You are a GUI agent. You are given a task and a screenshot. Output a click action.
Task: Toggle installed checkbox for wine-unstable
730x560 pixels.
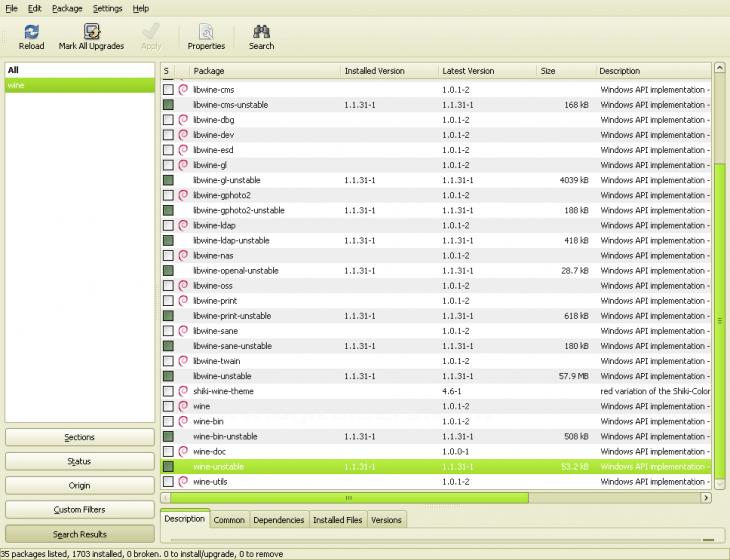[168, 466]
